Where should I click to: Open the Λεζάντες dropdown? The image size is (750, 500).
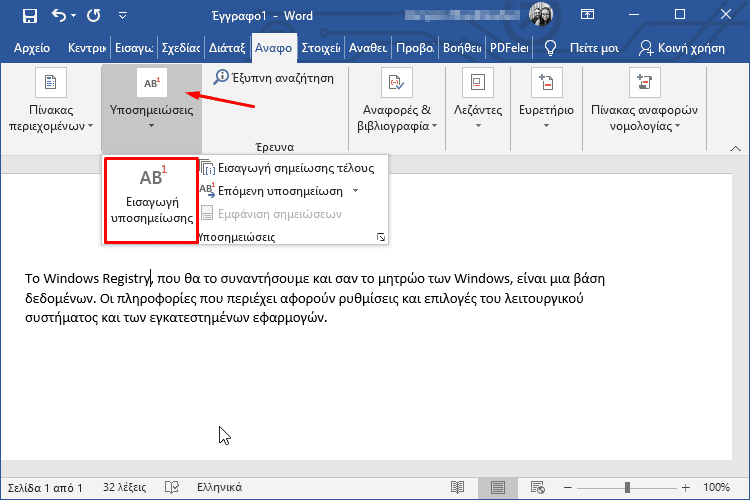(x=478, y=100)
